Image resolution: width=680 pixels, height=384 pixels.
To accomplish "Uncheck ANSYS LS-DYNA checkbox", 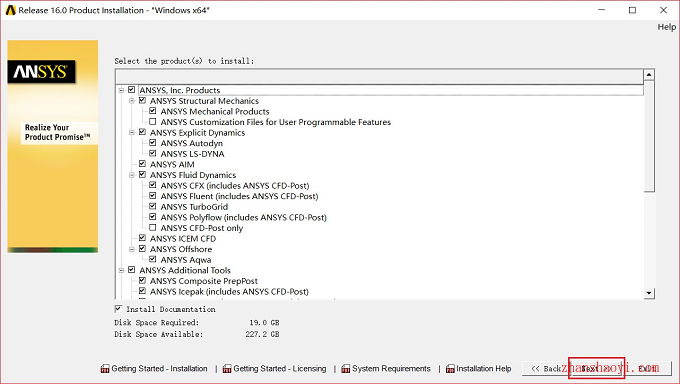I will pos(153,154).
